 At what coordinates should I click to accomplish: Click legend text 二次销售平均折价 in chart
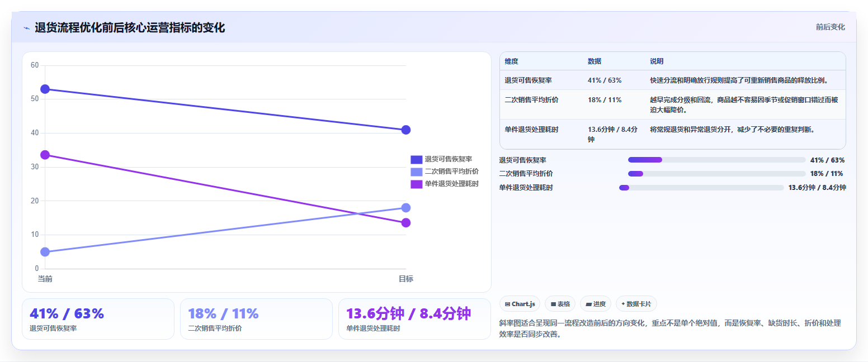coord(451,172)
